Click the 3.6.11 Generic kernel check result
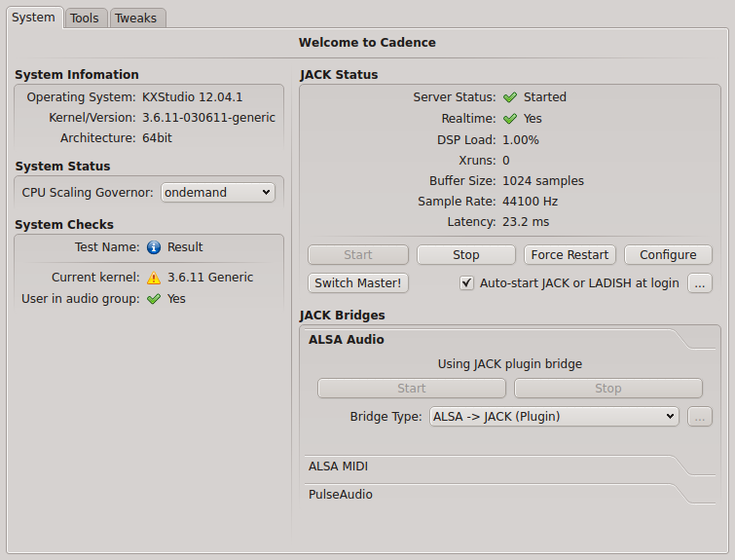This screenshot has height=560, width=735. coord(210,278)
